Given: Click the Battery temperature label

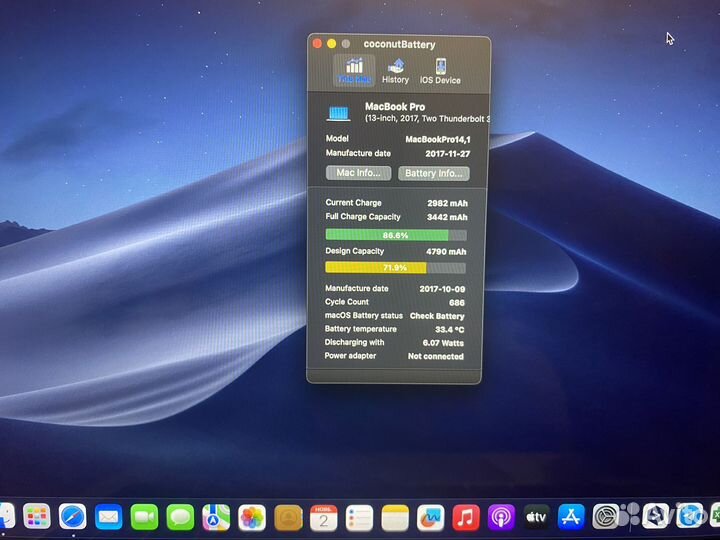Looking at the screenshot, I should [x=360, y=329].
